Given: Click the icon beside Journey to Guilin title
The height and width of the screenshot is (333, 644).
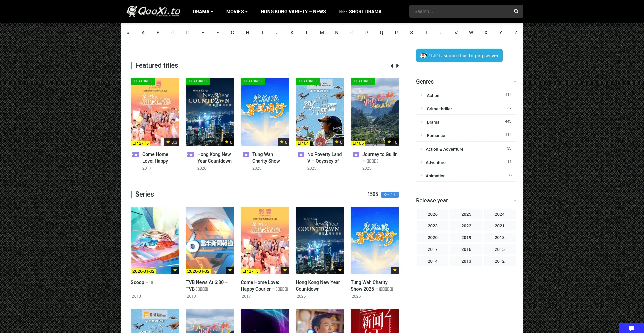Looking at the screenshot, I should pyautogui.click(x=356, y=155).
